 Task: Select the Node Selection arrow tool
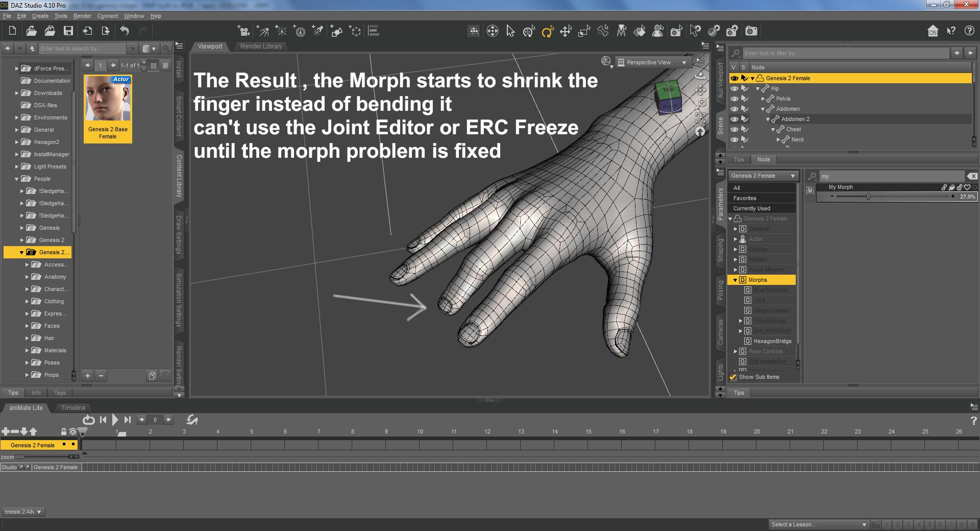[x=510, y=31]
